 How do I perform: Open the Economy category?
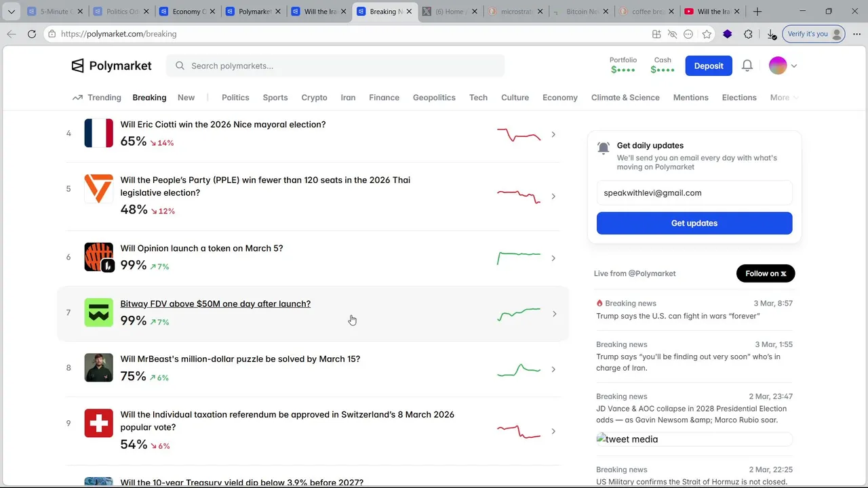pyautogui.click(x=560, y=98)
